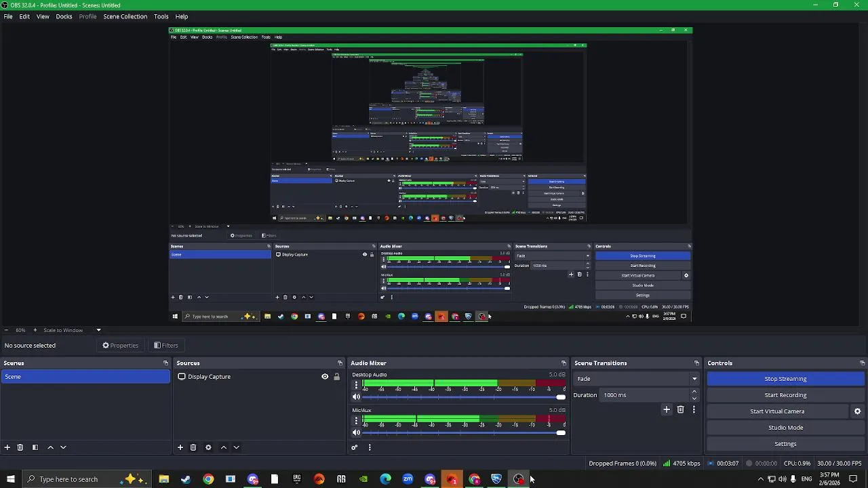868x488 pixels.
Task: Open Settings from Controls dock
Action: 785,444
